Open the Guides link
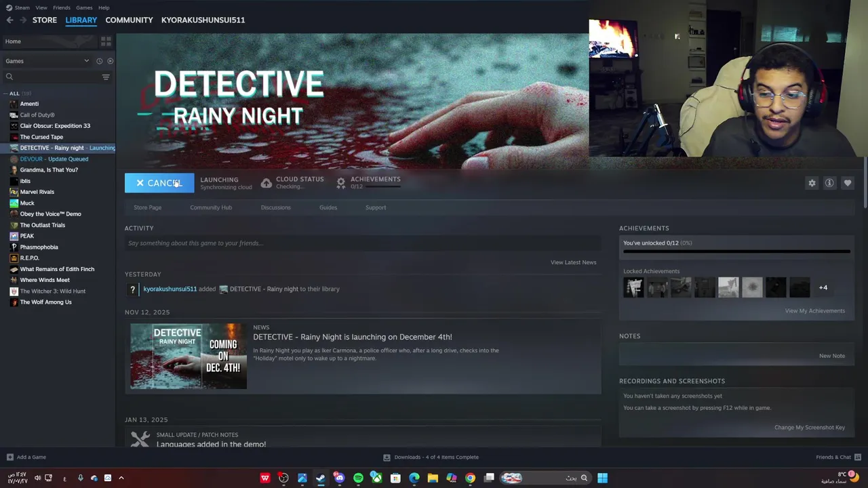The height and width of the screenshot is (488, 868). (x=328, y=207)
